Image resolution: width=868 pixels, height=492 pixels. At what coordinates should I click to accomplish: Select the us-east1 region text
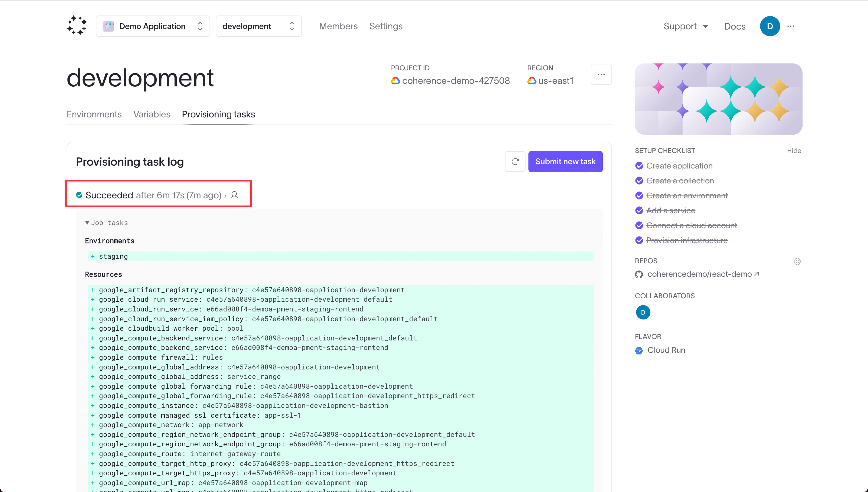(556, 81)
